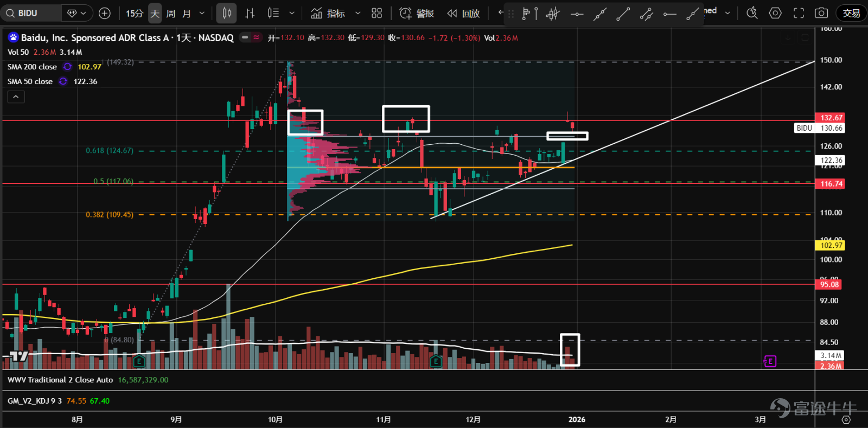Select the volume candles chart style icon
Image resolution: width=868 pixels, height=428 pixels.
click(273, 13)
